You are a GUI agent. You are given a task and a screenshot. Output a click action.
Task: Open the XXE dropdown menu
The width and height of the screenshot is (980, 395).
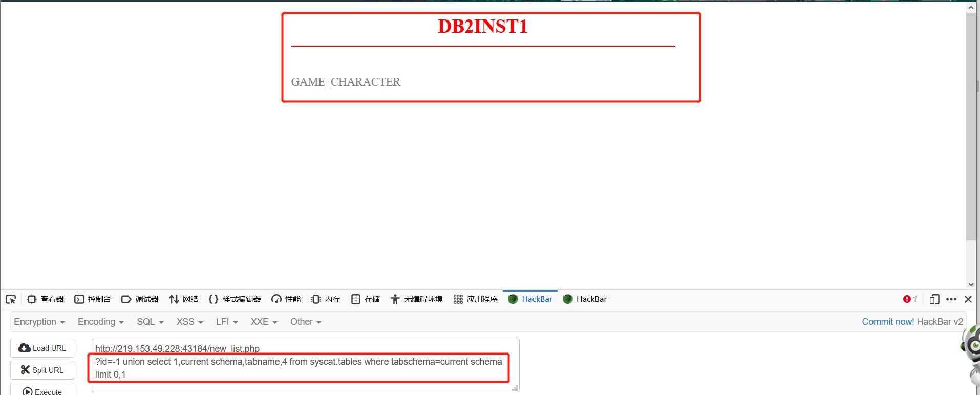click(x=264, y=322)
